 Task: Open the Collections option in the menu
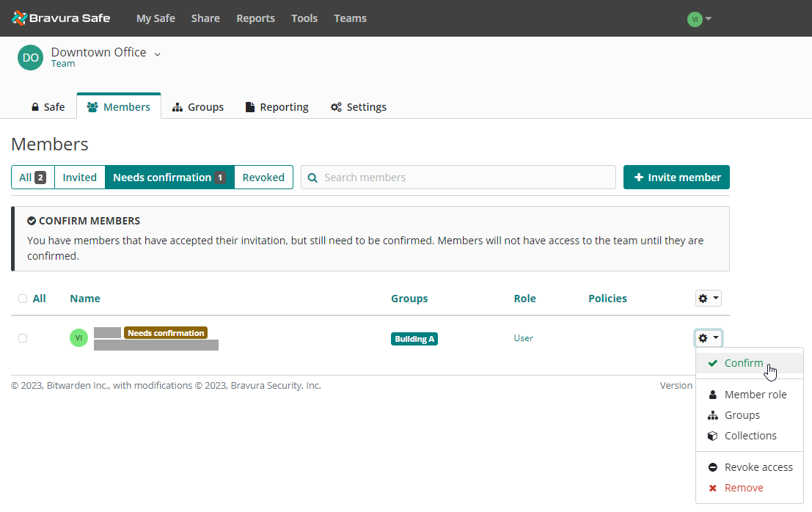[750, 436]
